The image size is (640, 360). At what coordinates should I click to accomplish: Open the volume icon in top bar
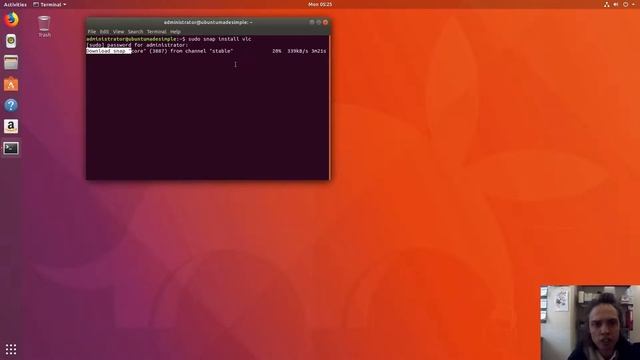click(x=616, y=4)
